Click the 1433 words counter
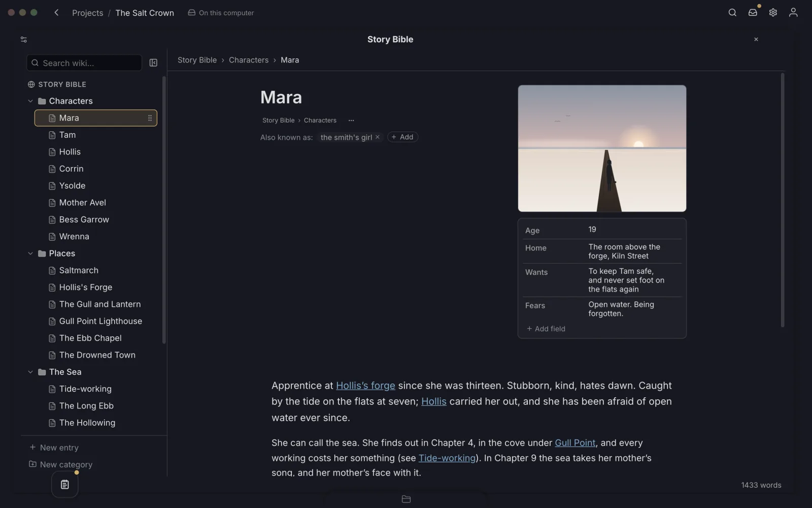This screenshot has width=812, height=508. (761, 485)
